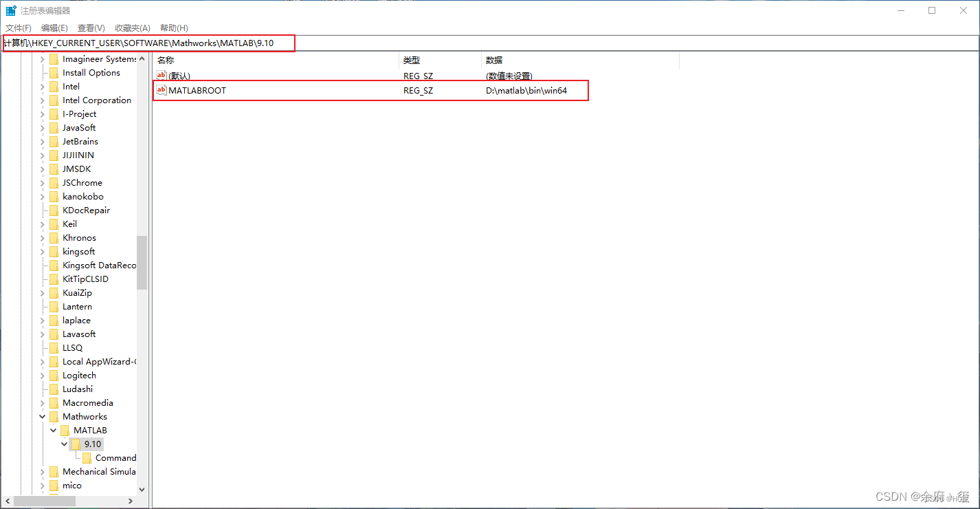Viewport: 980px width, 509px height.
Task: Select the Logitech tree item label
Action: (x=79, y=376)
